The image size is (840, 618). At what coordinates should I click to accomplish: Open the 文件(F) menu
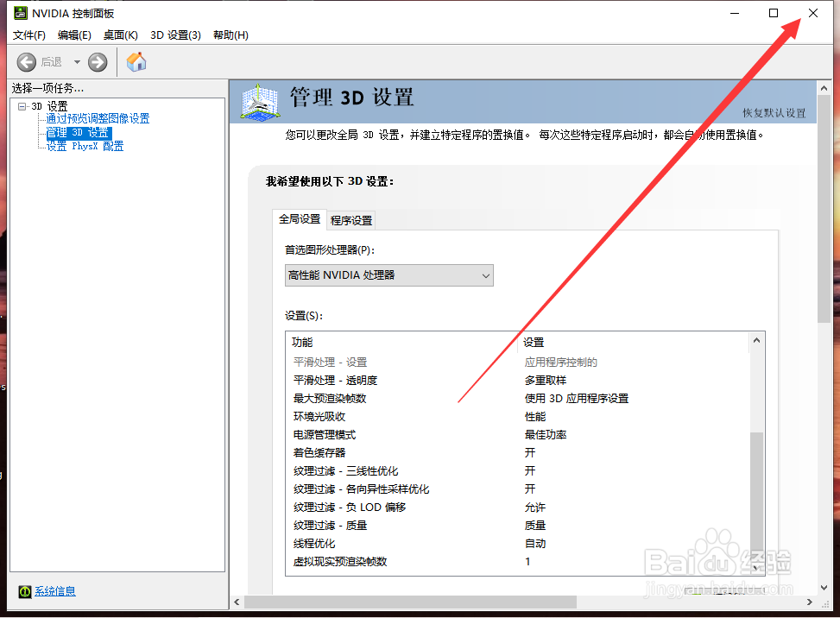click(29, 35)
